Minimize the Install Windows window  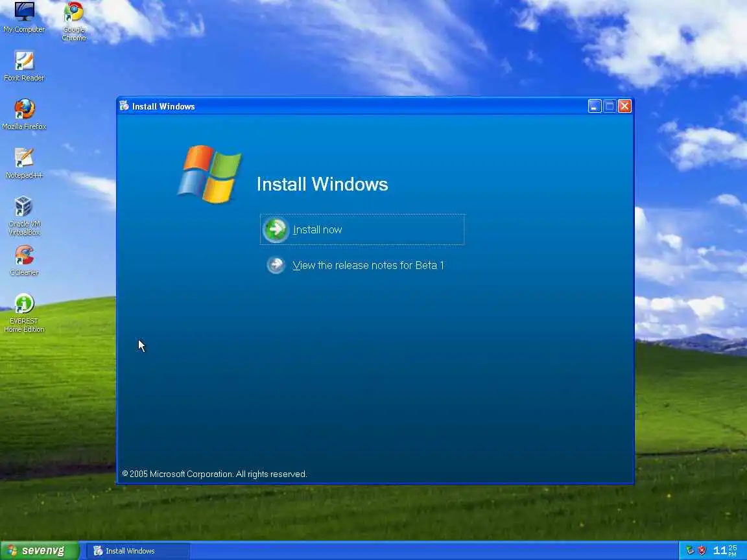(x=594, y=106)
